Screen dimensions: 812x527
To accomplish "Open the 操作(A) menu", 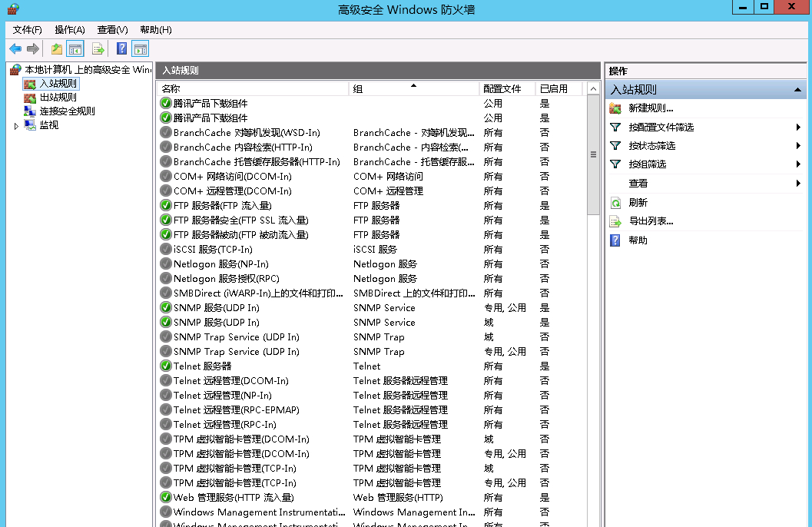I will point(70,30).
